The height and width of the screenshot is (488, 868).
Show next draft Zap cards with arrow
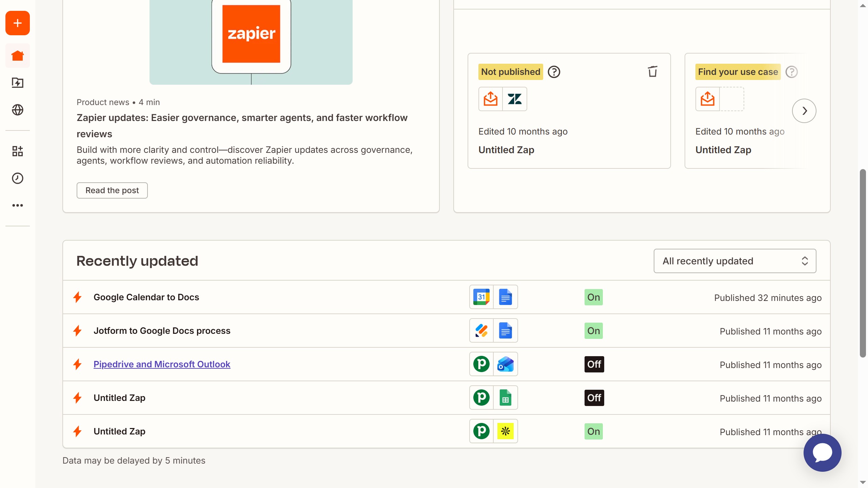pos(804,111)
